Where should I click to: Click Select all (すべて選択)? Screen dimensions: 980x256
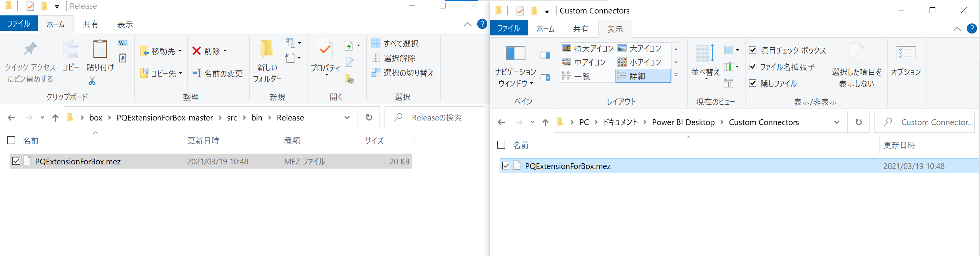(x=395, y=43)
